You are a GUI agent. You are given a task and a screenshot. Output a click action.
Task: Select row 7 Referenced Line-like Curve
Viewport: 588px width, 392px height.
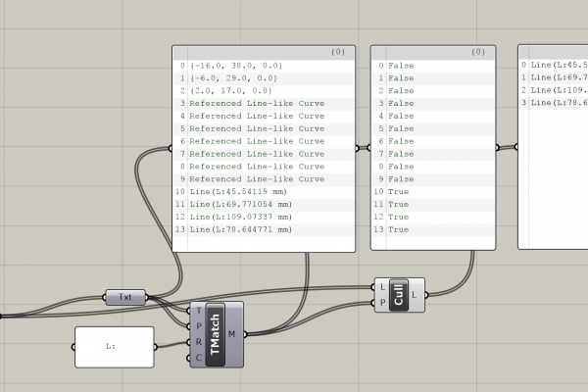coord(264,154)
